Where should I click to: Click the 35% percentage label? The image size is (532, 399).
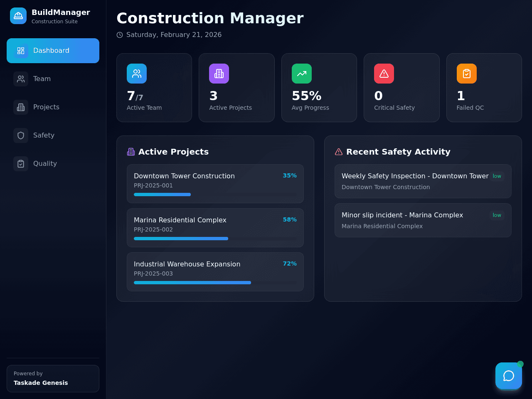click(290, 176)
